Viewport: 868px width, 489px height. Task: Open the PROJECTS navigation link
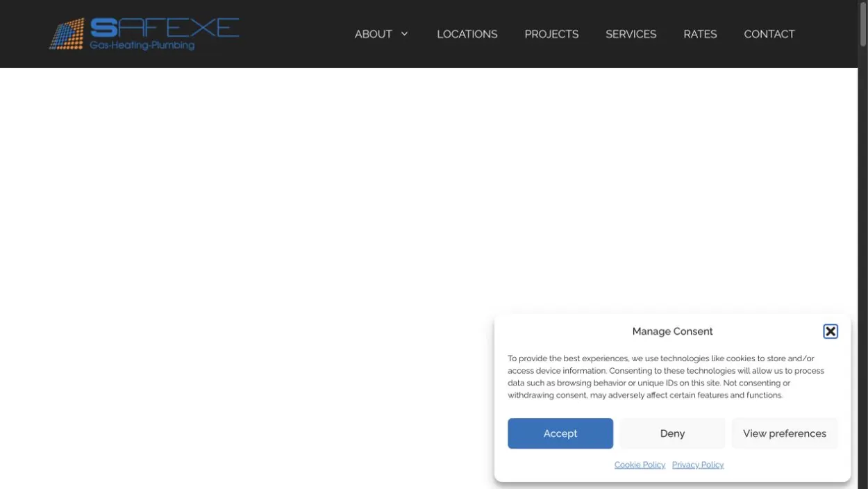(551, 34)
